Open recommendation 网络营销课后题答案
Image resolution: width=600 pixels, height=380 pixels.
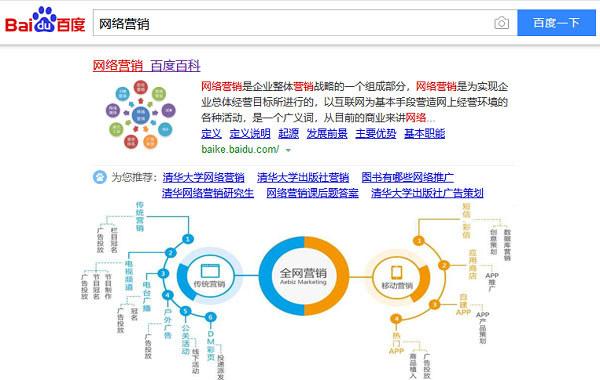(313, 193)
